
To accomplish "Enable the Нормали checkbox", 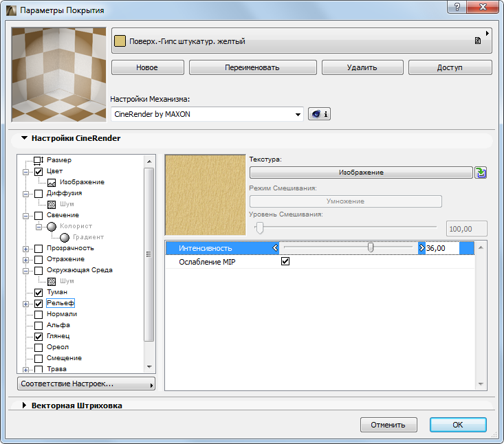I will pos(39,315).
